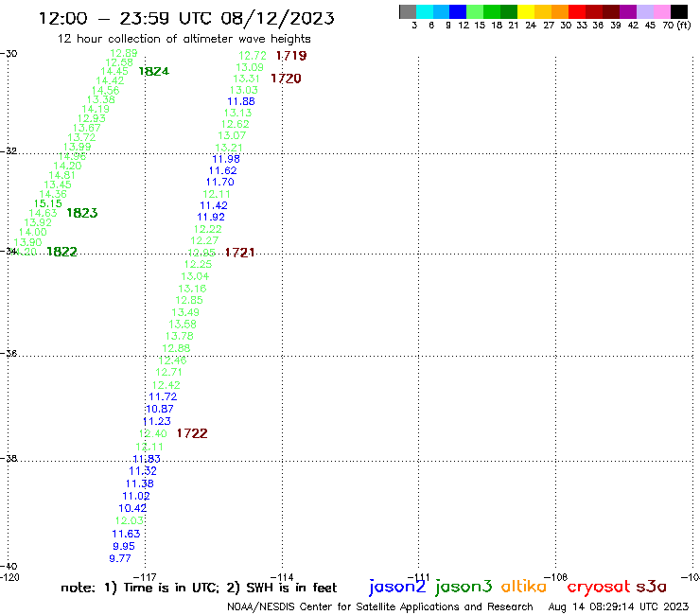Click the wave height value 14.56
This screenshot has width=700, height=615.
(x=105, y=91)
